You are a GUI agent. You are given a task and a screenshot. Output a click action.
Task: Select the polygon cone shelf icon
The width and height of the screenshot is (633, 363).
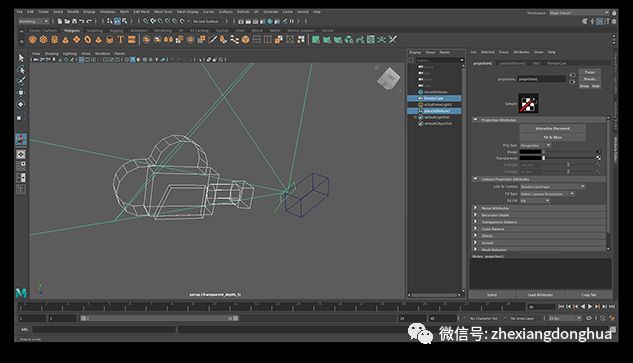[x=65, y=40]
